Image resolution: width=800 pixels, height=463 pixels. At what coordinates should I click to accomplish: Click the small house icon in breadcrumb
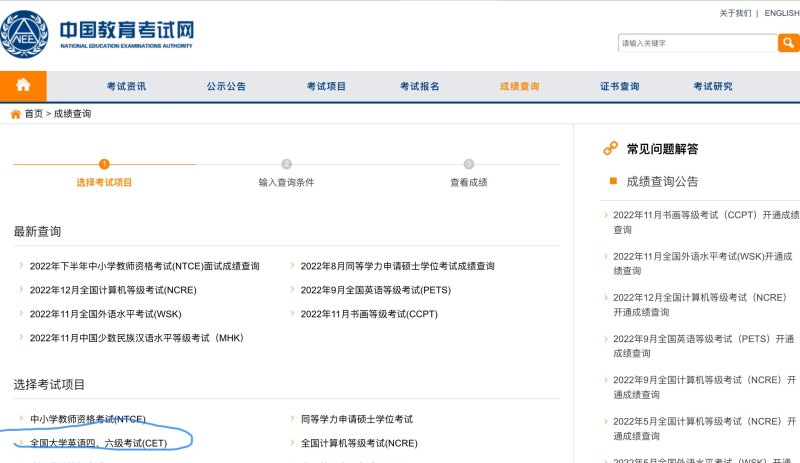16,114
